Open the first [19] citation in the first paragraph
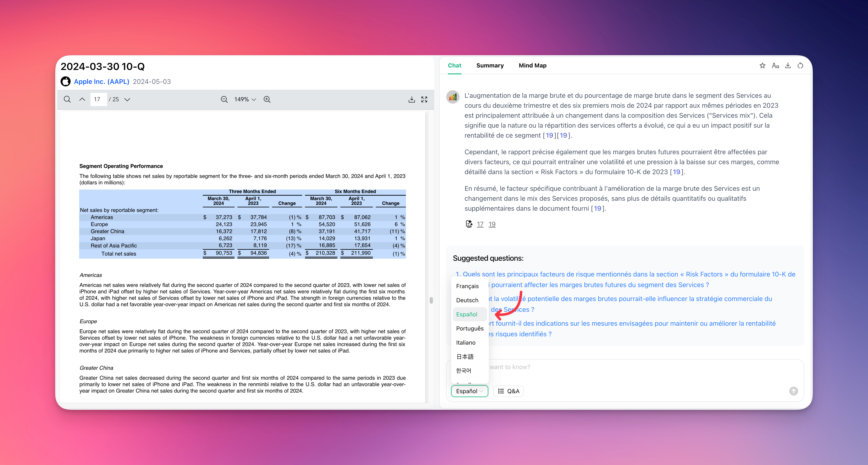868x465 pixels. (549, 136)
